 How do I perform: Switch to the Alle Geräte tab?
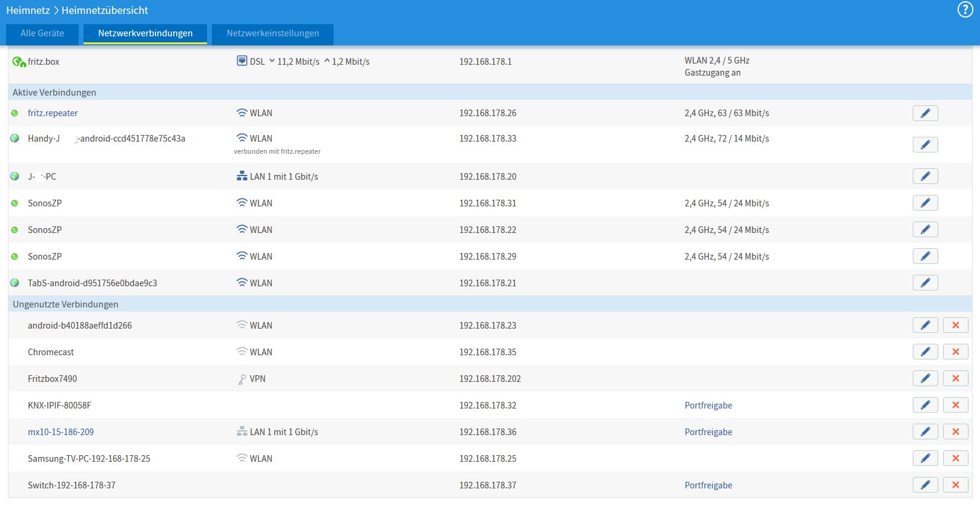click(x=42, y=33)
